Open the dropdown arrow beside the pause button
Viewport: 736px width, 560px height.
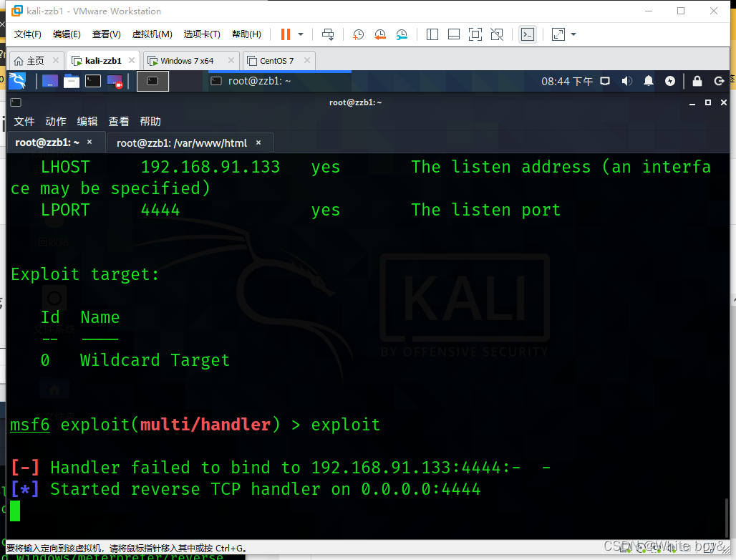point(301,34)
